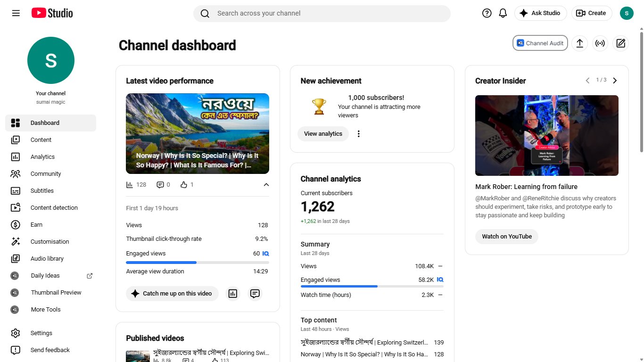Open Customisation in the sidebar
The height and width of the screenshot is (362, 644).
pos(51,242)
